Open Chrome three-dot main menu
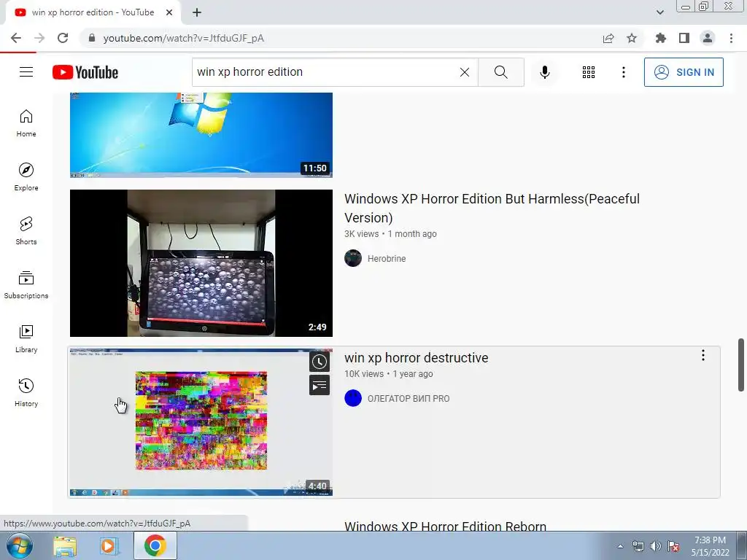Image resolution: width=747 pixels, height=560 pixels. [x=731, y=38]
